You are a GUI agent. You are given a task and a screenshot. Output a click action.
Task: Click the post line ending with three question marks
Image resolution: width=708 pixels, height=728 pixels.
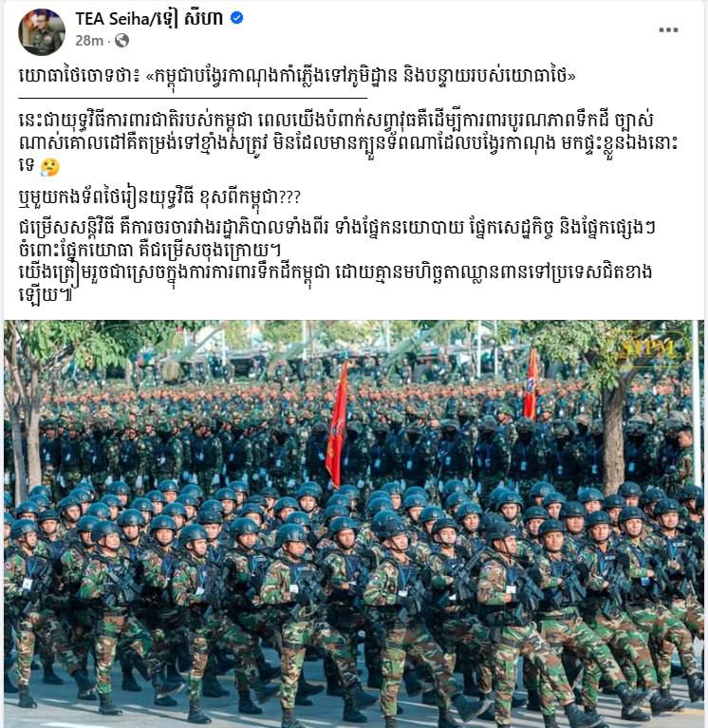coord(159,198)
